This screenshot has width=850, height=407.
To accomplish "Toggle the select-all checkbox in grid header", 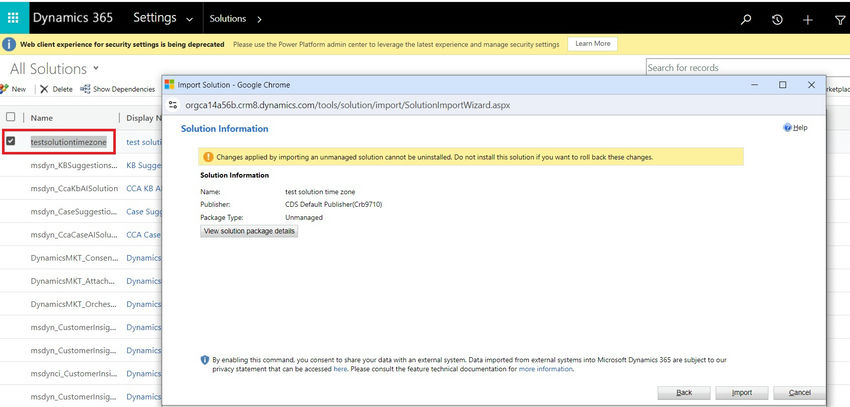I will click(x=10, y=117).
